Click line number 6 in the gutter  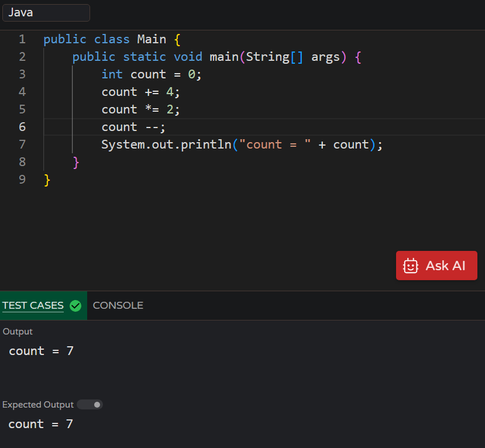[x=22, y=126]
